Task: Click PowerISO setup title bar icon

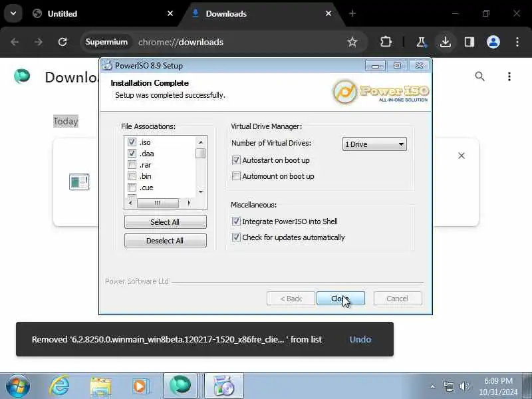Action: click(x=107, y=65)
